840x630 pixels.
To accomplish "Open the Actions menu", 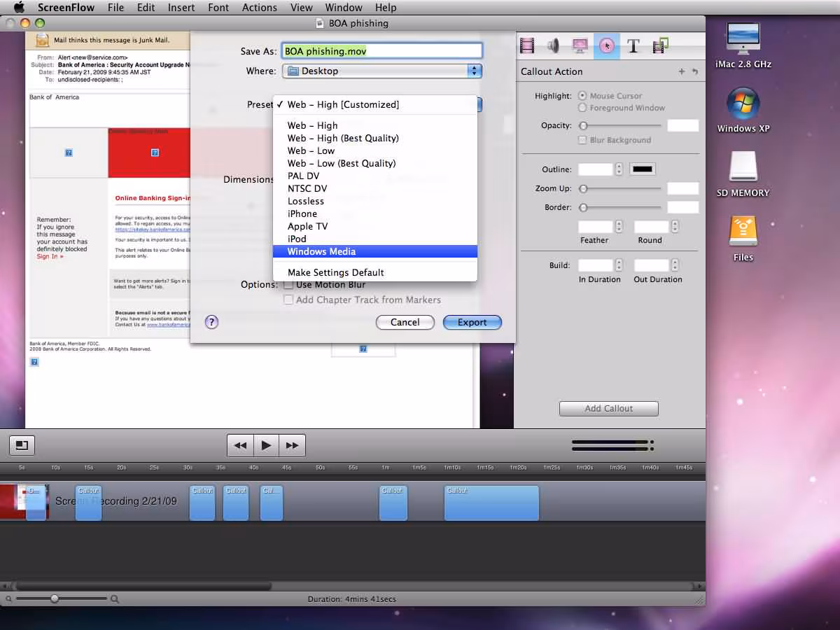I will coord(260,8).
